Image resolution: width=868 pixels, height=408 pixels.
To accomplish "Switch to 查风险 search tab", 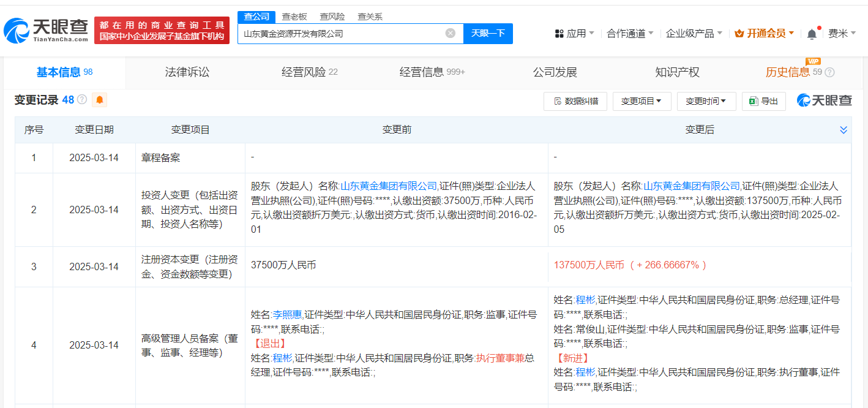I will click(332, 17).
